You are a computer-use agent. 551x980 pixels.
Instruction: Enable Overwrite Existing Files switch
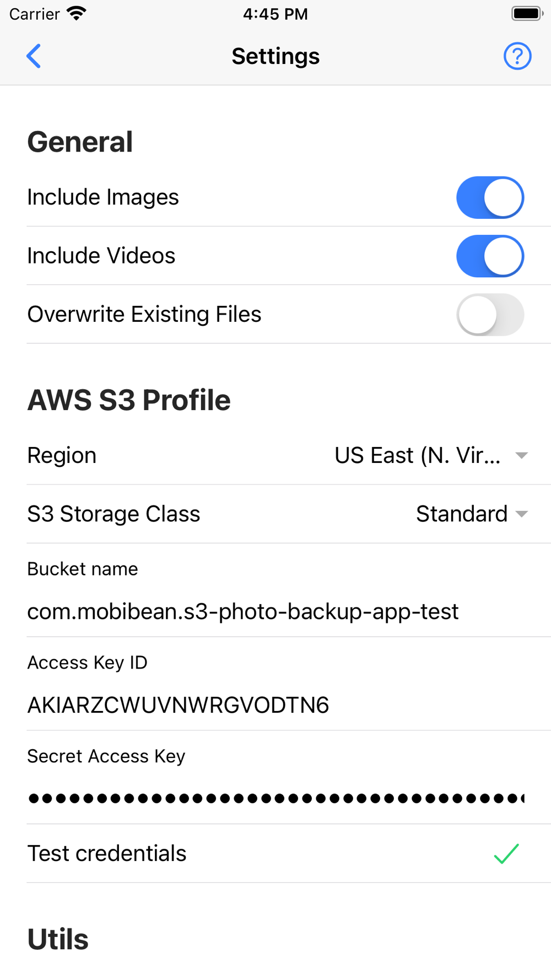coord(490,315)
